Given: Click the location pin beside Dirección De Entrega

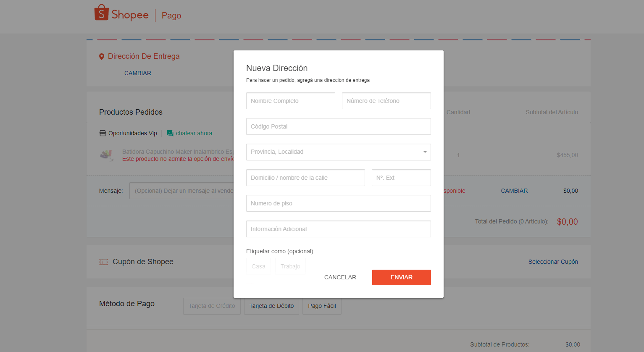Looking at the screenshot, I should tap(101, 56).
